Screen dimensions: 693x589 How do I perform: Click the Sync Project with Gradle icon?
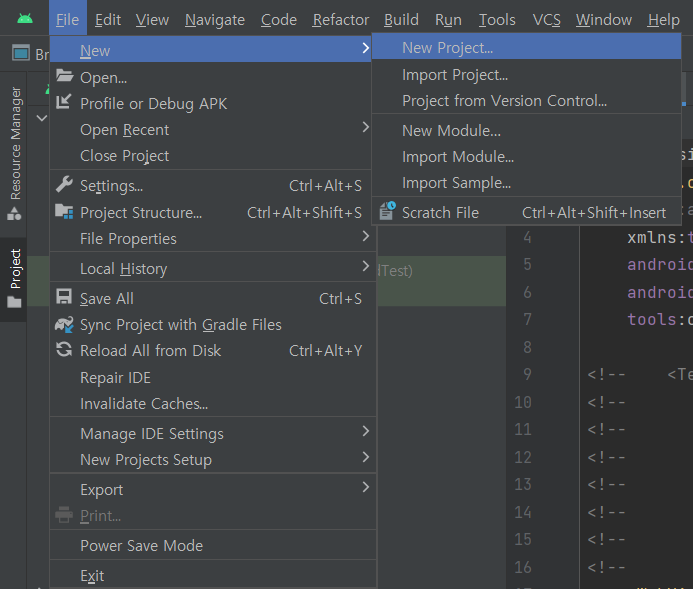point(64,324)
